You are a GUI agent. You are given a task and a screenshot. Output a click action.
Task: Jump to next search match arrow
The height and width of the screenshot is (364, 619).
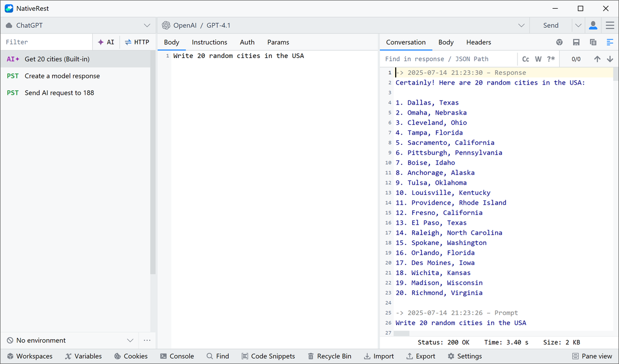610,59
